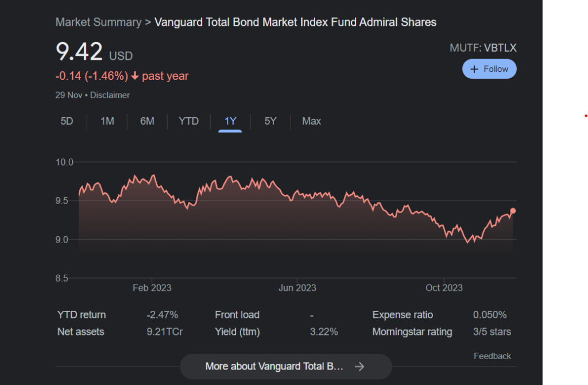Click the Vanguard Total Bond Market Index Fund title
The height and width of the screenshot is (385, 588).
tap(296, 22)
